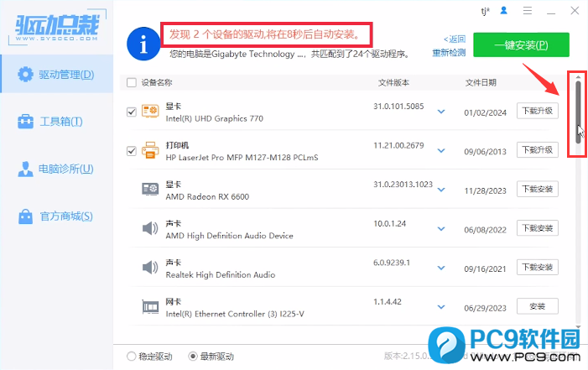This screenshot has width=588, height=370.
Task: Click the tj* username text
Action: (486, 11)
